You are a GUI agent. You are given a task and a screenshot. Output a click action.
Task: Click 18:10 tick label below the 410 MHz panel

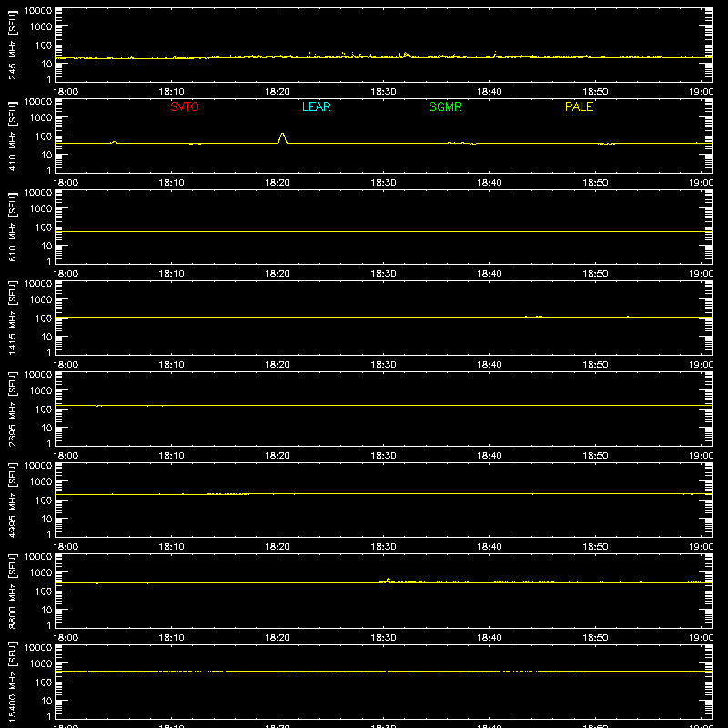[x=171, y=183]
